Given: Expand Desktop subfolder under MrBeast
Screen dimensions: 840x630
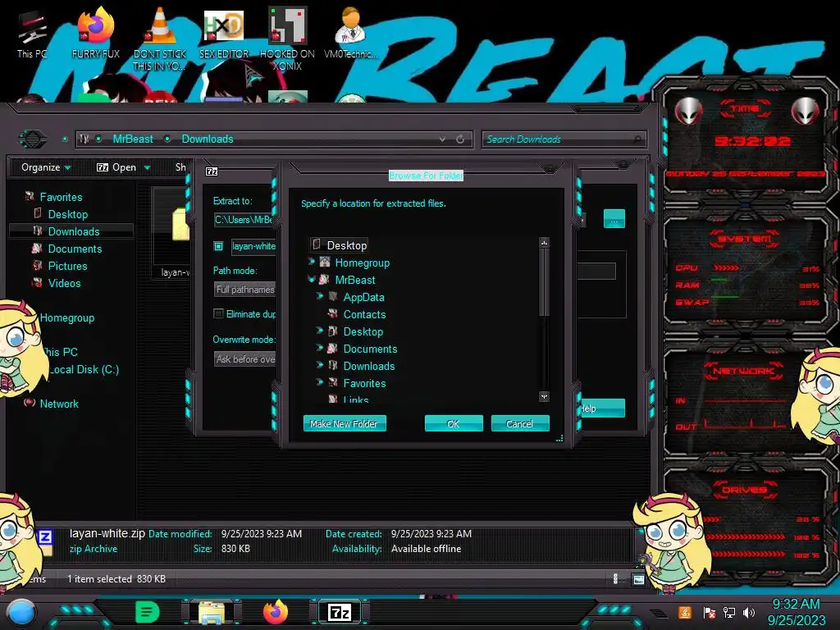Looking at the screenshot, I should [320, 331].
